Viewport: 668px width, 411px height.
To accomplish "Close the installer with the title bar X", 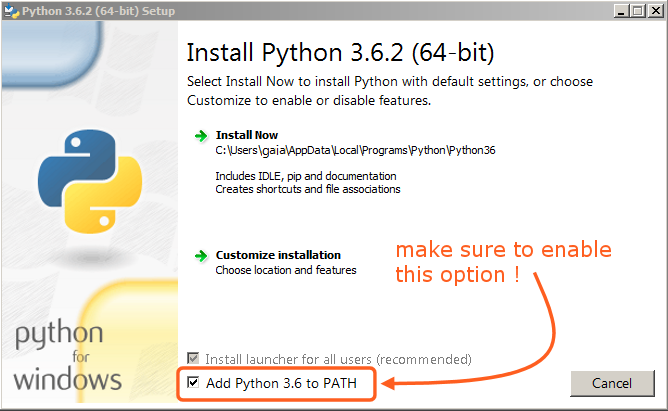I will tap(654, 10).
